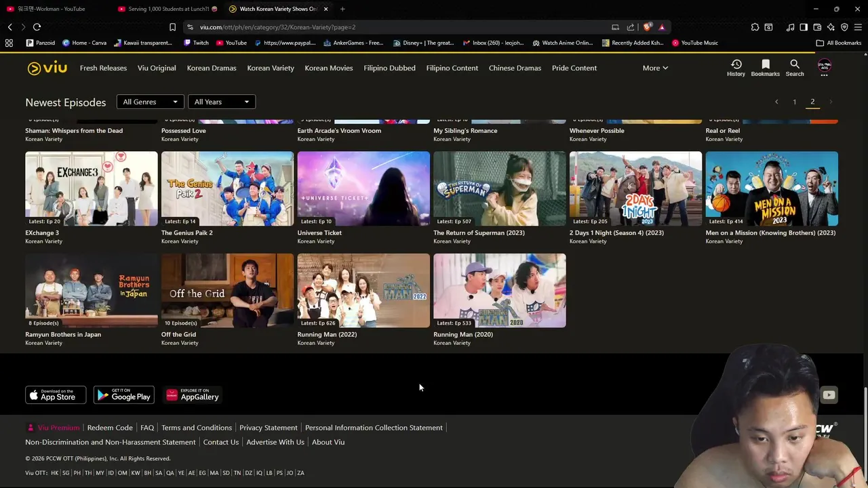Select HK in Viu OTT regions
868x488 pixels.
point(54,473)
